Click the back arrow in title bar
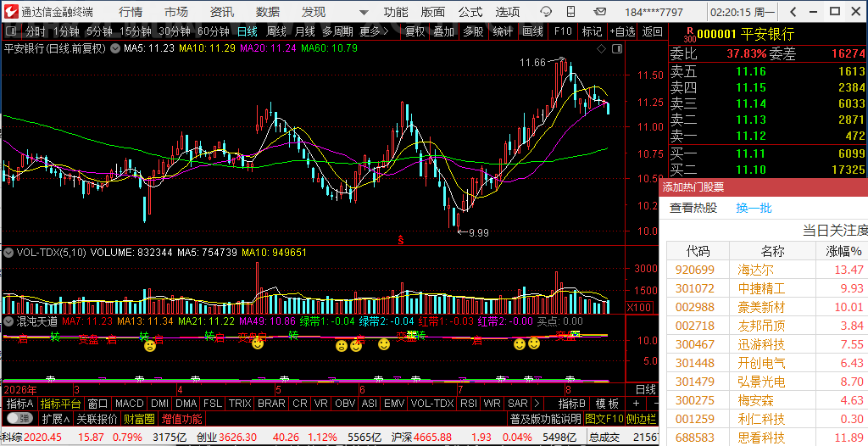 pyautogui.click(x=793, y=12)
